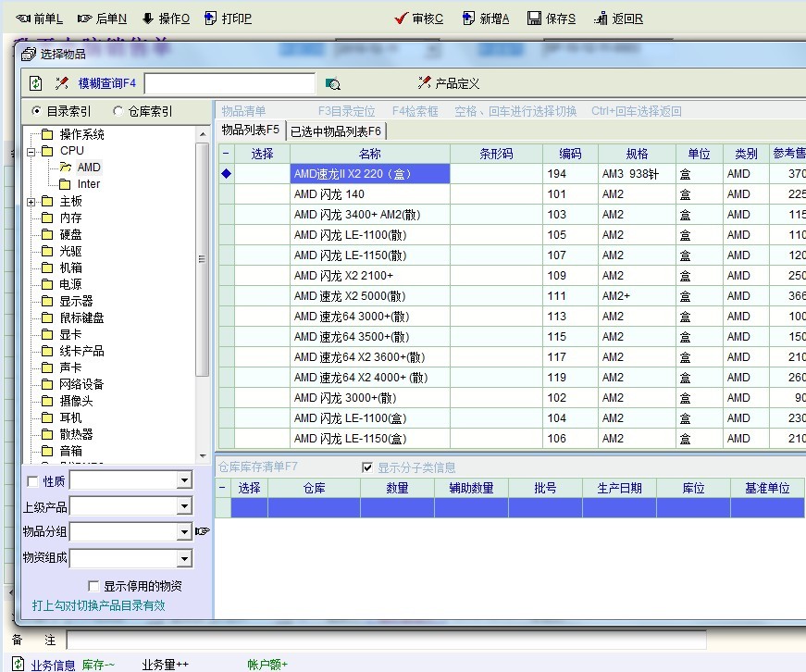Check the 性质 checkbox
806x672 pixels.
(x=33, y=481)
